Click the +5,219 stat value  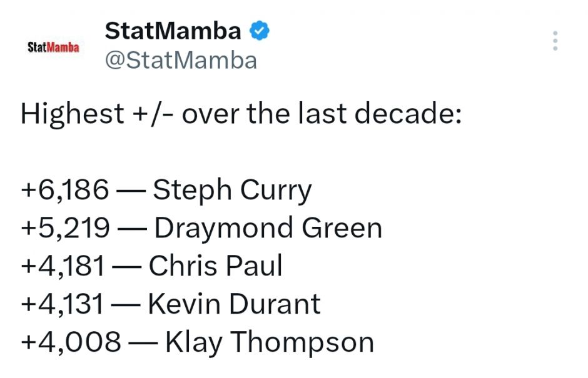[x=65, y=228]
